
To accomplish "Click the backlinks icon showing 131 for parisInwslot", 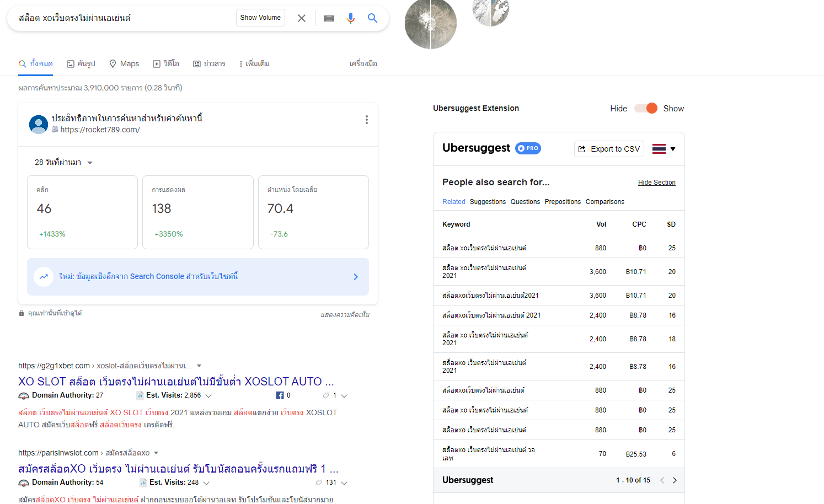I will (x=319, y=482).
